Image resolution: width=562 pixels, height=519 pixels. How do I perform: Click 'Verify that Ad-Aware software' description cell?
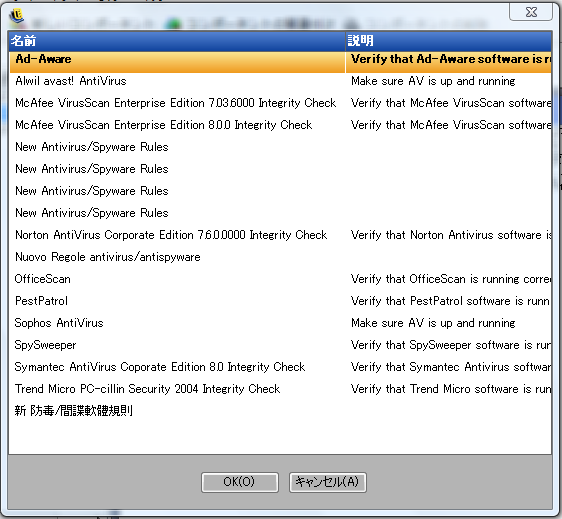(448, 62)
